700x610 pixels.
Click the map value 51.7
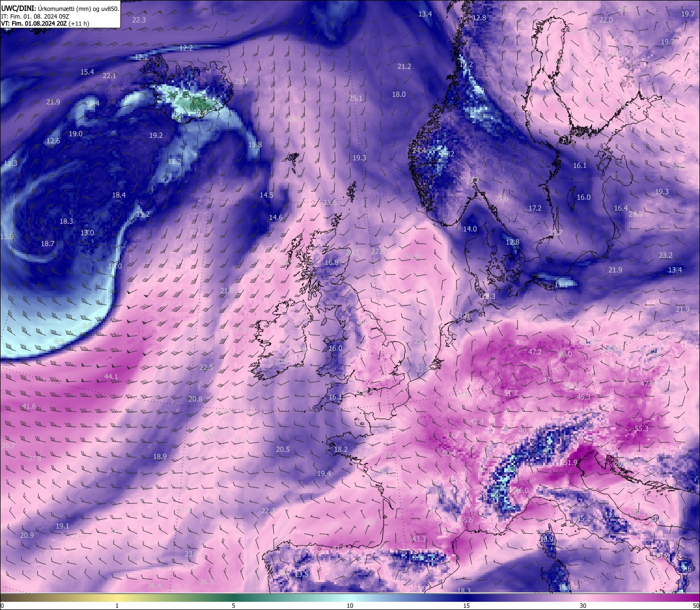[511, 393]
